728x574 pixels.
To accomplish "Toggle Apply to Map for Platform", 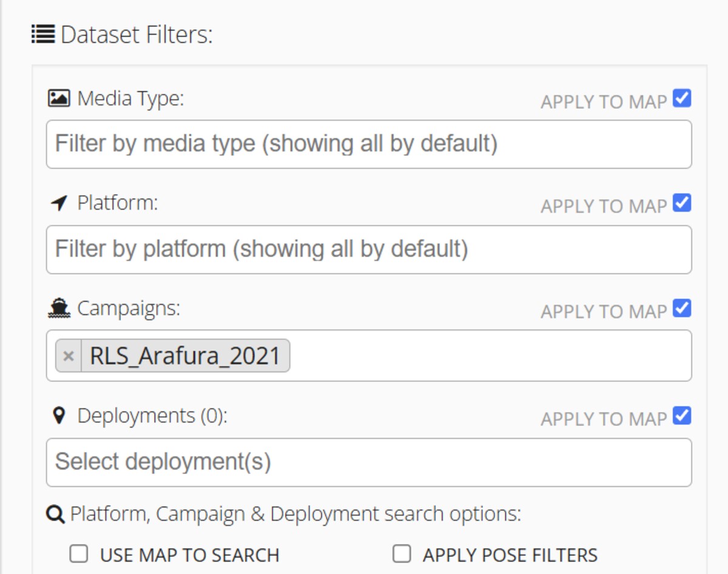I will click(682, 203).
